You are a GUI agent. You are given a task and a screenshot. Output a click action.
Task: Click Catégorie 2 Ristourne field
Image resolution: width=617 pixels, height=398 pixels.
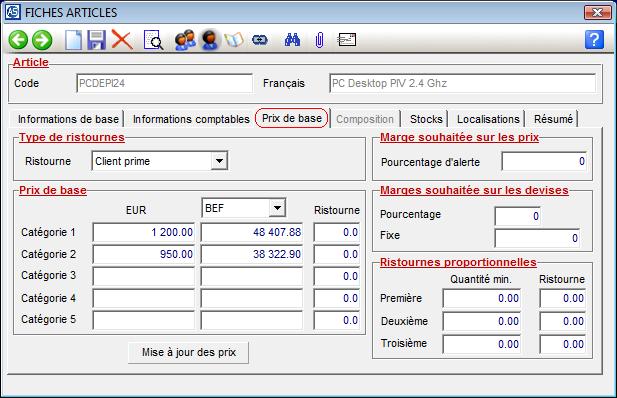[x=336, y=254]
